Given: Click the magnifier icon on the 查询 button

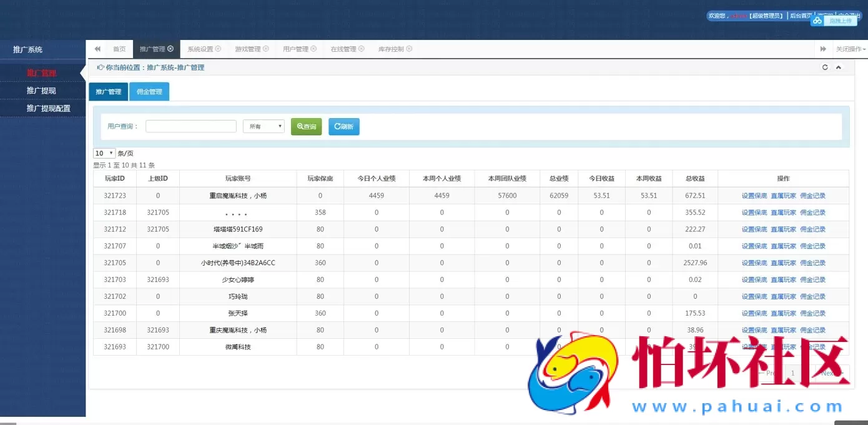Looking at the screenshot, I should coord(299,126).
